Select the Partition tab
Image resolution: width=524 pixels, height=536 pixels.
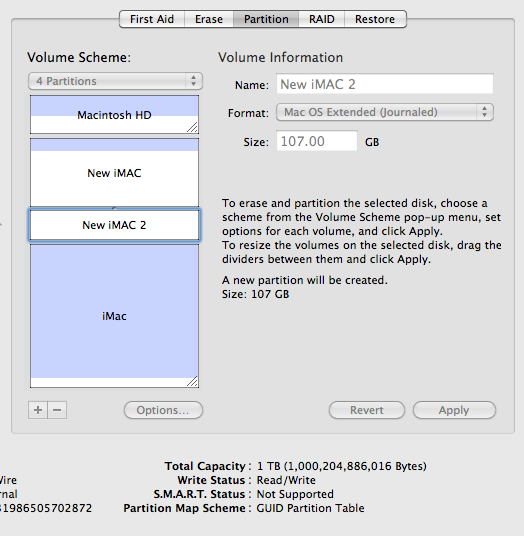tap(266, 19)
